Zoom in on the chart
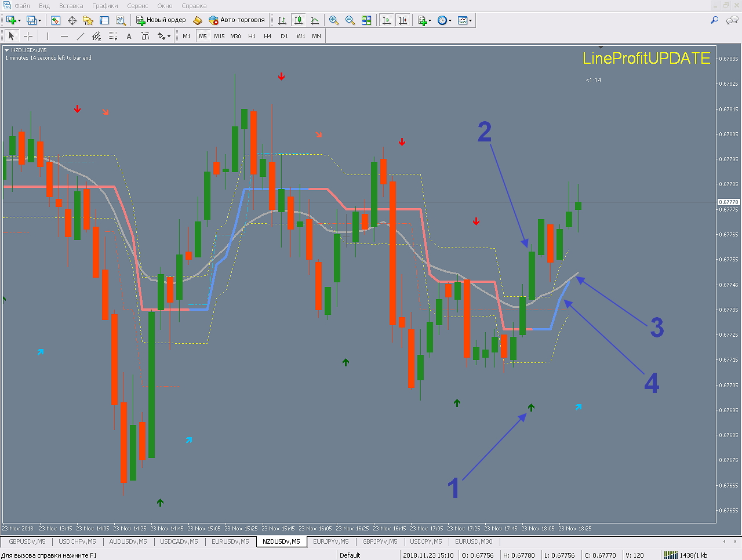This screenshot has width=742, height=560. click(334, 20)
